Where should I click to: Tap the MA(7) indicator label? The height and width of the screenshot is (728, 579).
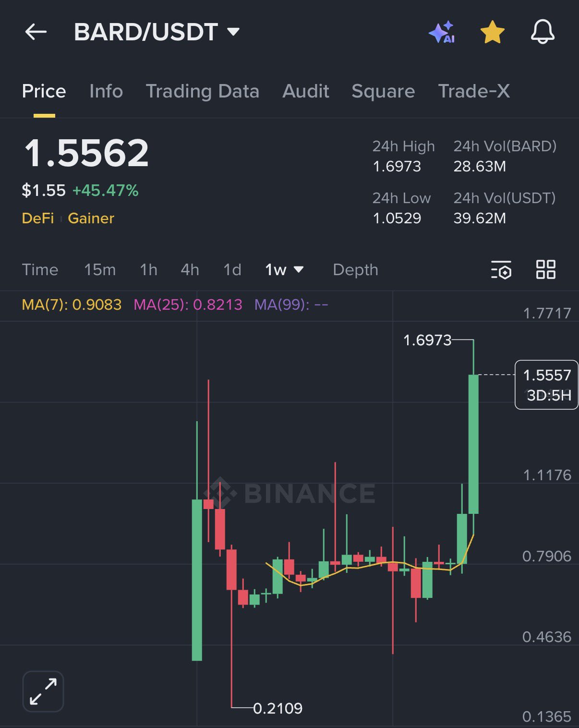72,304
